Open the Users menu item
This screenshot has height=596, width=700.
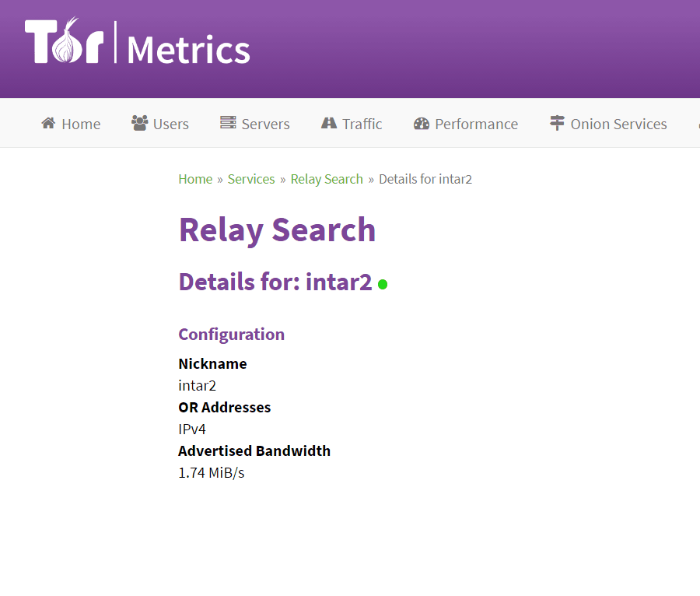[x=160, y=124]
